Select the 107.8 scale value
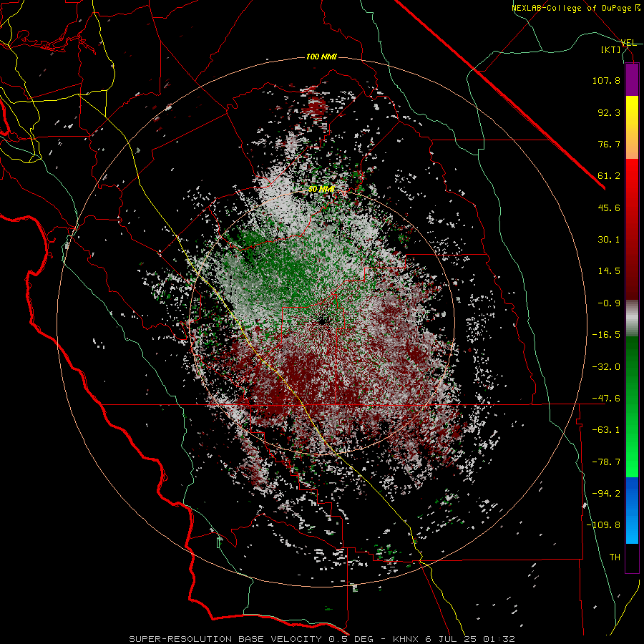 [x=606, y=80]
